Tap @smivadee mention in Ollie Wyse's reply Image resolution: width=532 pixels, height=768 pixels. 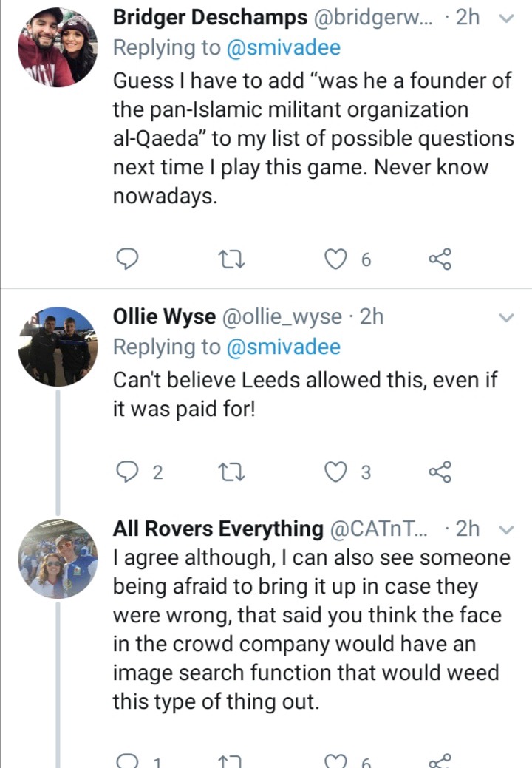point(284,347)
